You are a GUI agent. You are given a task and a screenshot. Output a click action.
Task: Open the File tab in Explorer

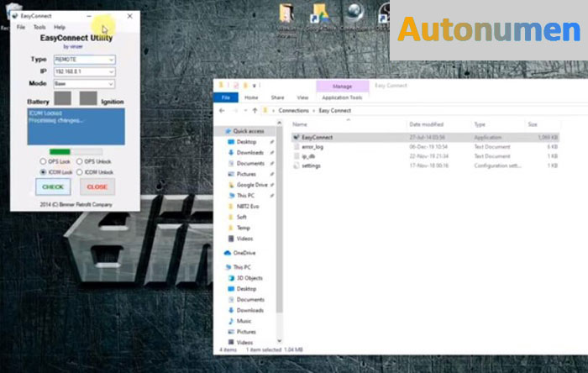coord(226,97)
